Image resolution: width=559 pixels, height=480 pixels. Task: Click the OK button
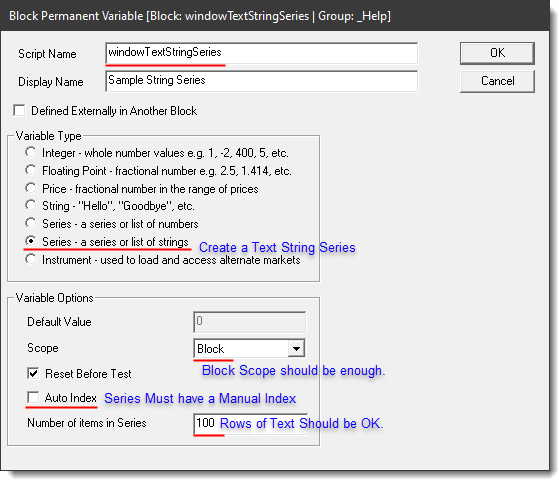[x=497, y=53]
